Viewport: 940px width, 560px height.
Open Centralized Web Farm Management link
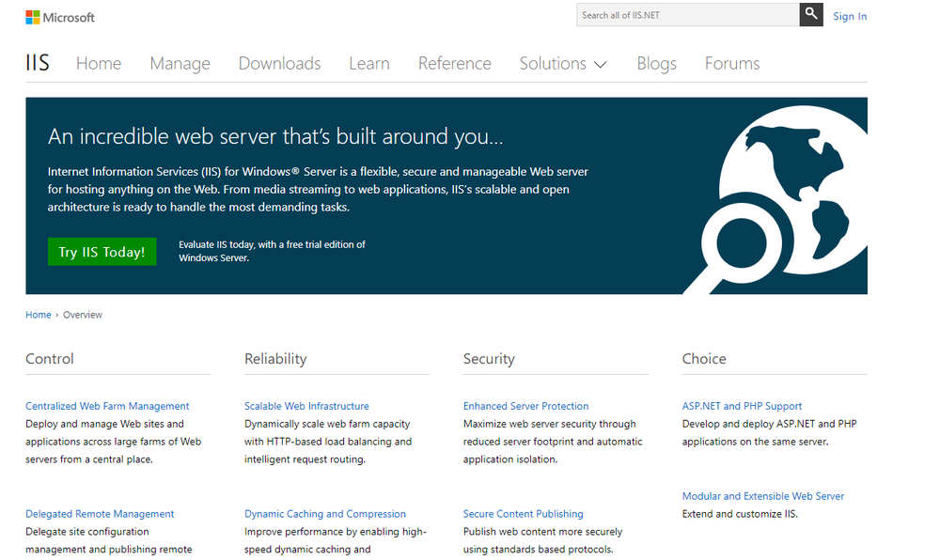107,406
